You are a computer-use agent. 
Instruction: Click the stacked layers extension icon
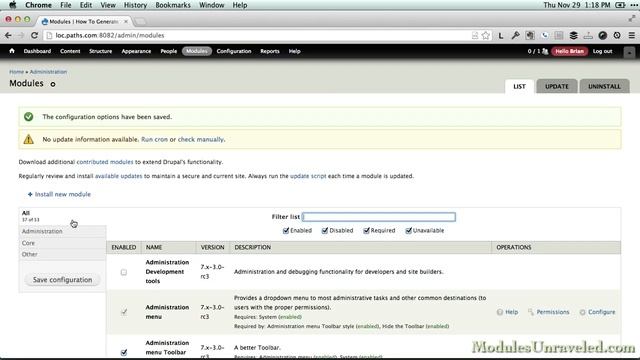point(573,36)
